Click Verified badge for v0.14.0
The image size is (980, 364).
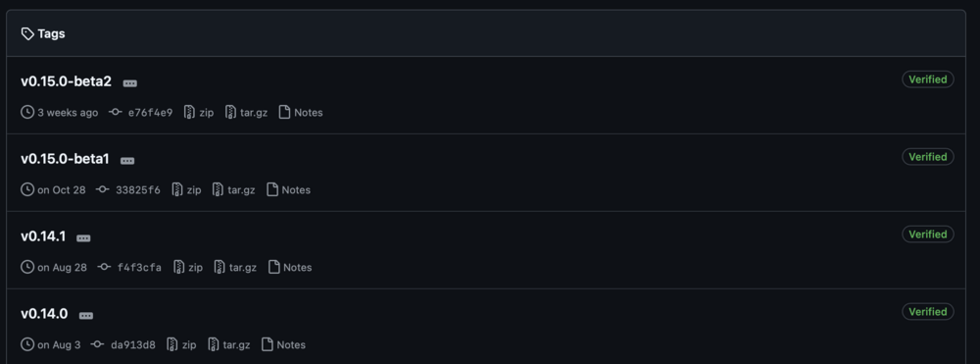927,311
